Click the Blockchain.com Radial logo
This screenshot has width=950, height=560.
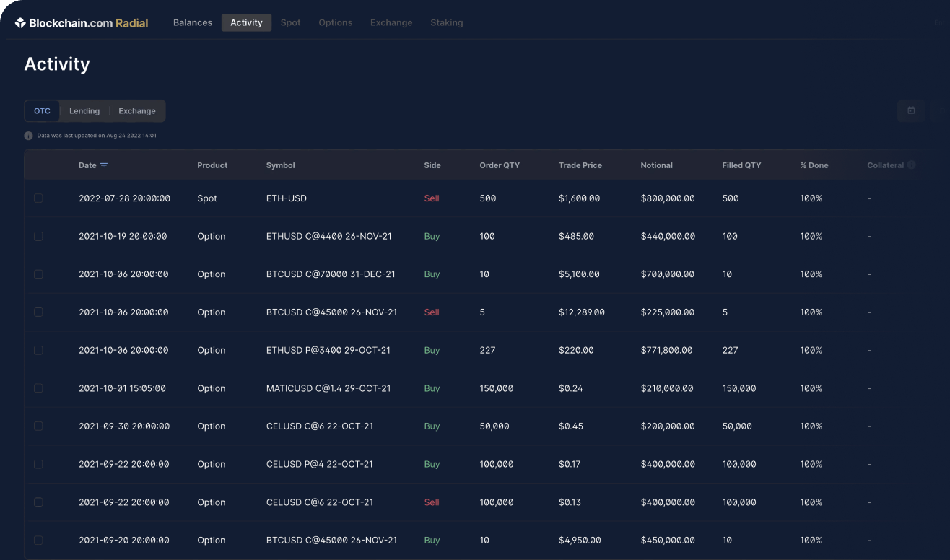pos(82,23)
